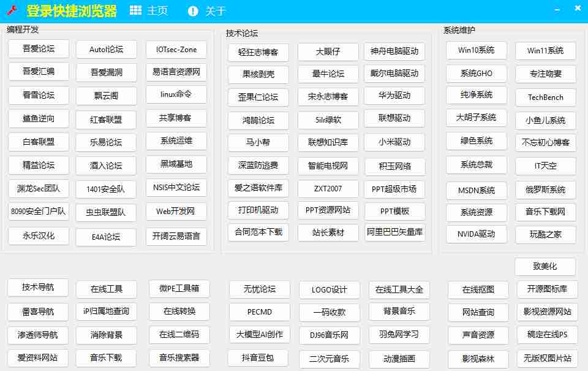Open the 稿定在线PS editor

coord(545,335)
